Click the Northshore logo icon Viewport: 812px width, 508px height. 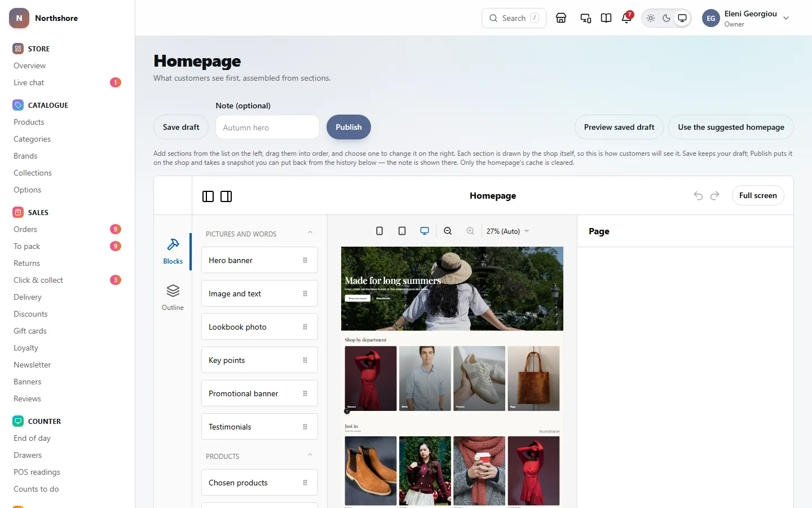click(19, 18)
